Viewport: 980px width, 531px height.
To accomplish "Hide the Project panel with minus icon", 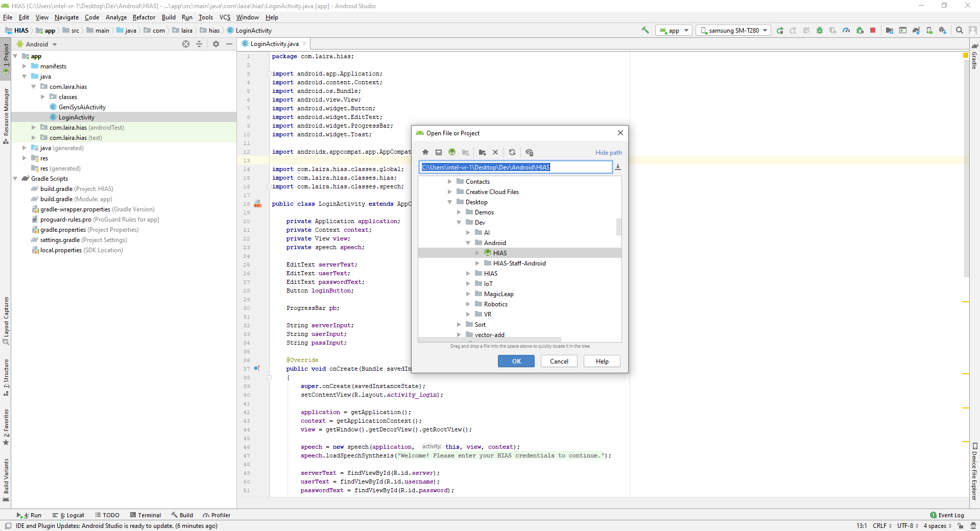I will coord(229,44).
